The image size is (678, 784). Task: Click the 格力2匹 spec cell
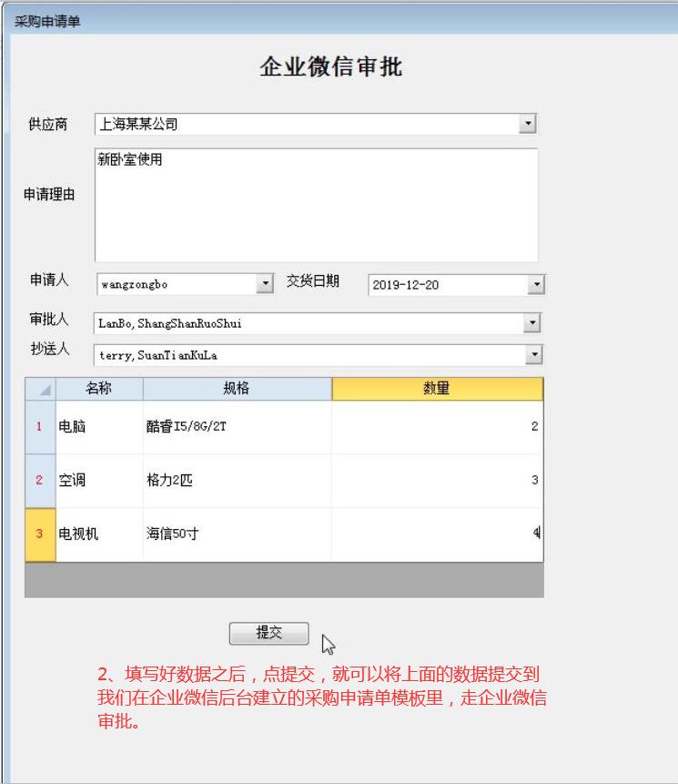click(x=238, y=481)
